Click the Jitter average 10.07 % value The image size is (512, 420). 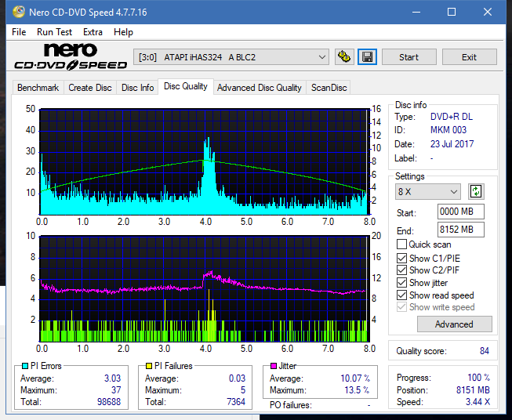coord(355,378)
